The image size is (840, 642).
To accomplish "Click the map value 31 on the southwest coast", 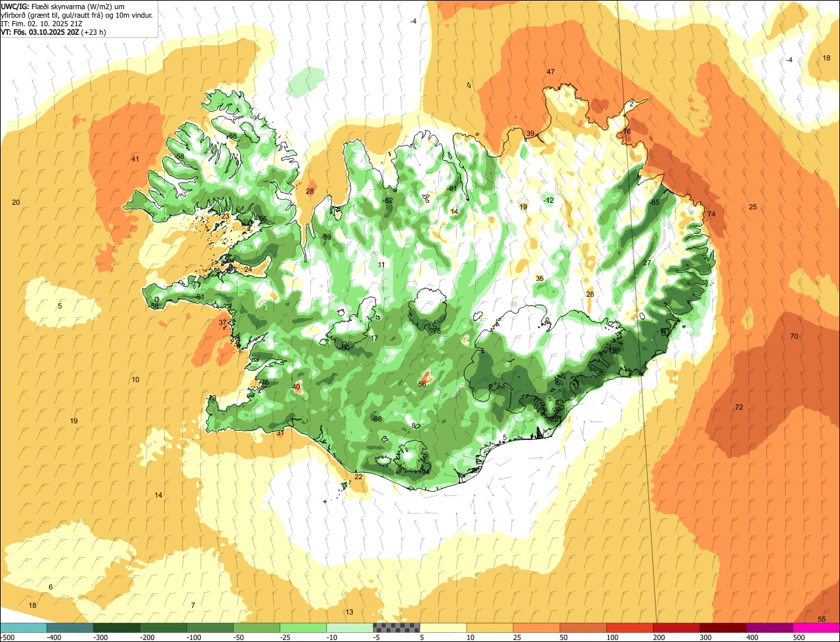I will (x=280, y=433).
